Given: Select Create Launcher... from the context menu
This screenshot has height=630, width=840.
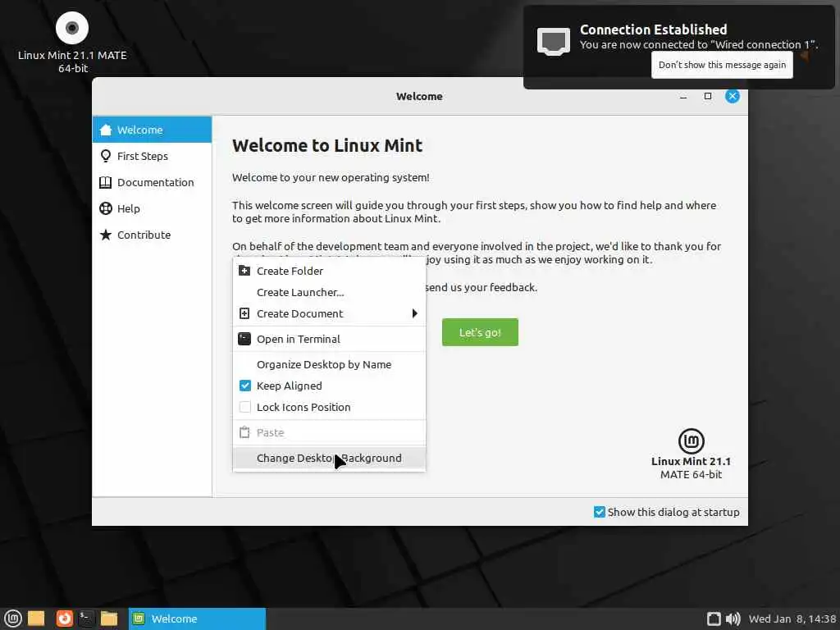Looking at the screenshot, I should (329, 293).
